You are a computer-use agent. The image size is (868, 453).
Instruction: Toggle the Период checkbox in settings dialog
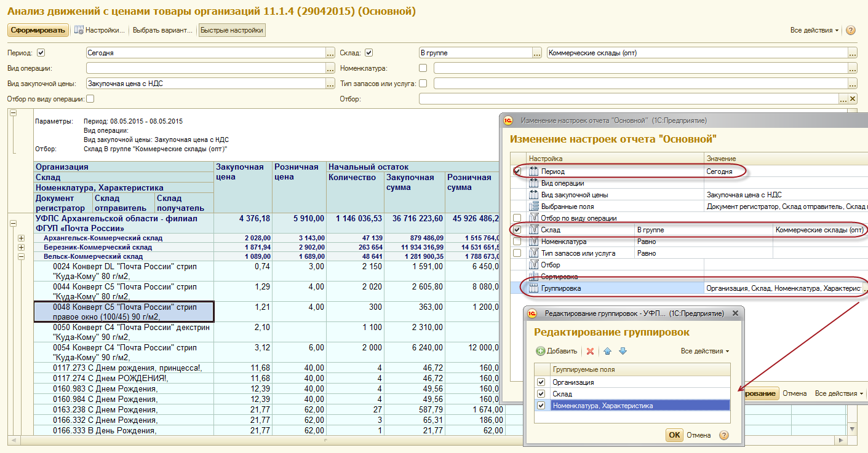pyautogui.click(x=517, y=171)
